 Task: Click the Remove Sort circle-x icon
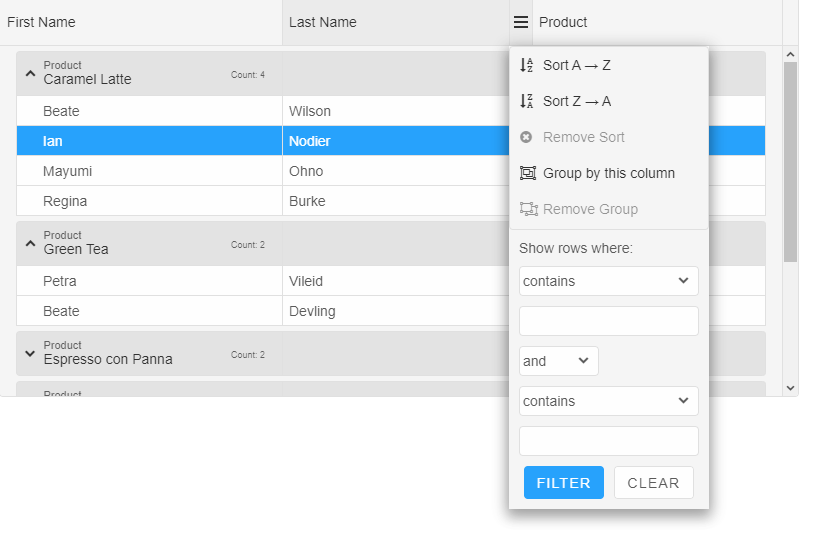(x=527, y=137)
